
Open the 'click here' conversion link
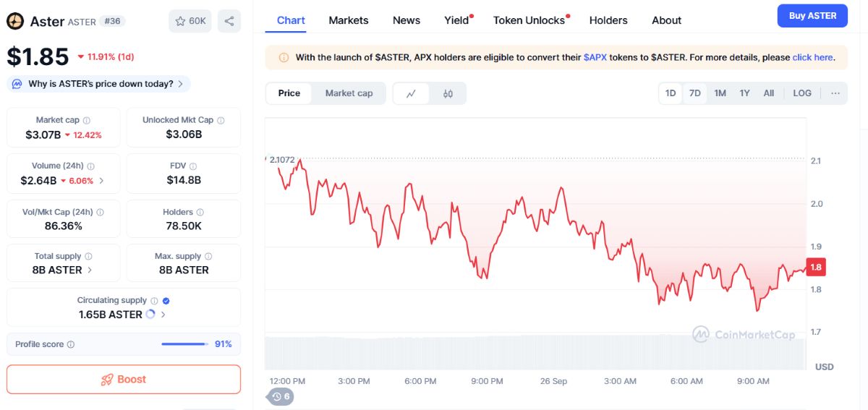(812, 57)
